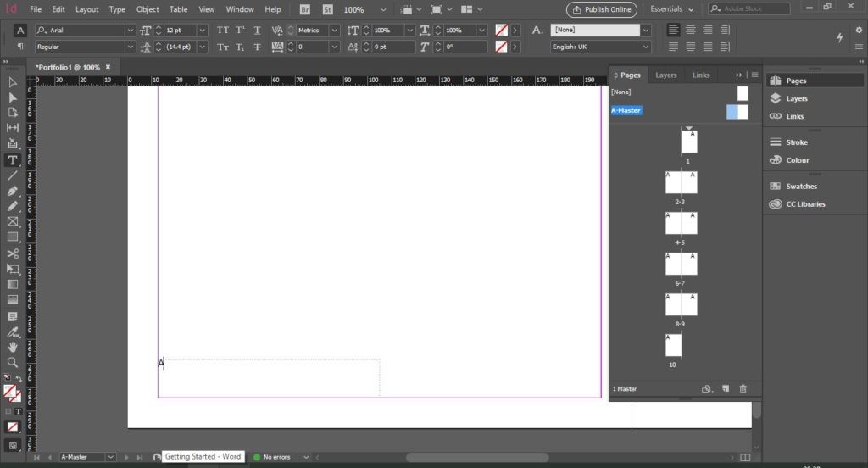Select the Scissors tool

tap(12, 253)
